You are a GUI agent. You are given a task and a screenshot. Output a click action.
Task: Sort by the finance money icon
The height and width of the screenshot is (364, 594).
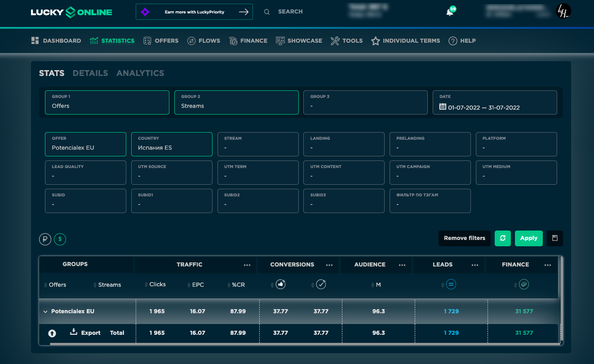point(524,284)
